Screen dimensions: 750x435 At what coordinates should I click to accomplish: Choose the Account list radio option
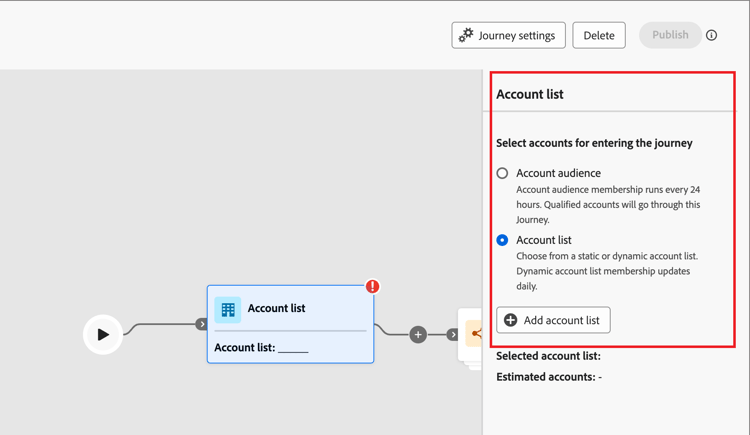tap(503, 240)
